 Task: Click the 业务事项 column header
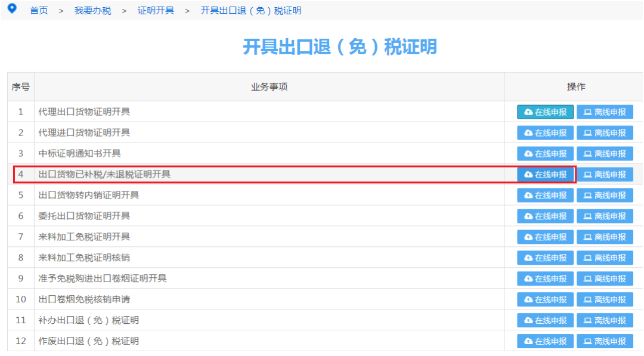[270, 86]
